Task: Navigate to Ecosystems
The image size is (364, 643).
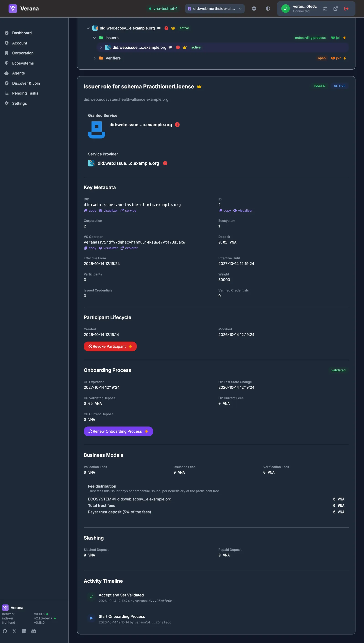Action: click(23, 63)
